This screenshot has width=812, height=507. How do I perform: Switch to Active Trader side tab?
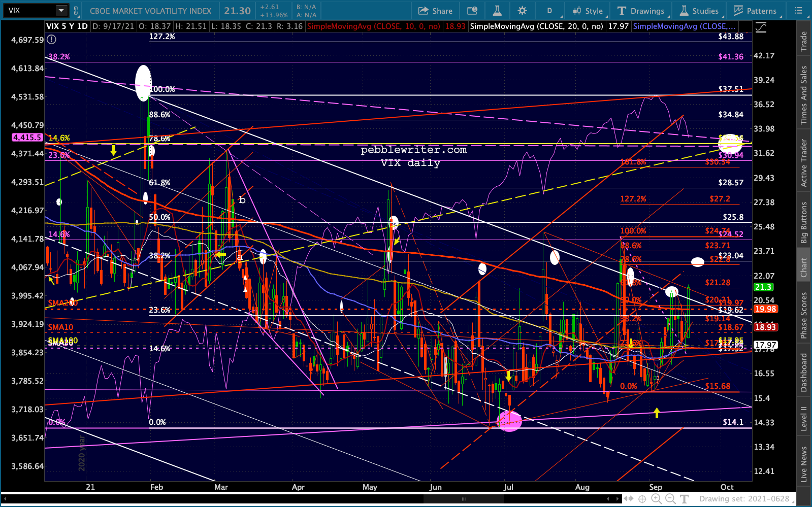pos(803,163)
